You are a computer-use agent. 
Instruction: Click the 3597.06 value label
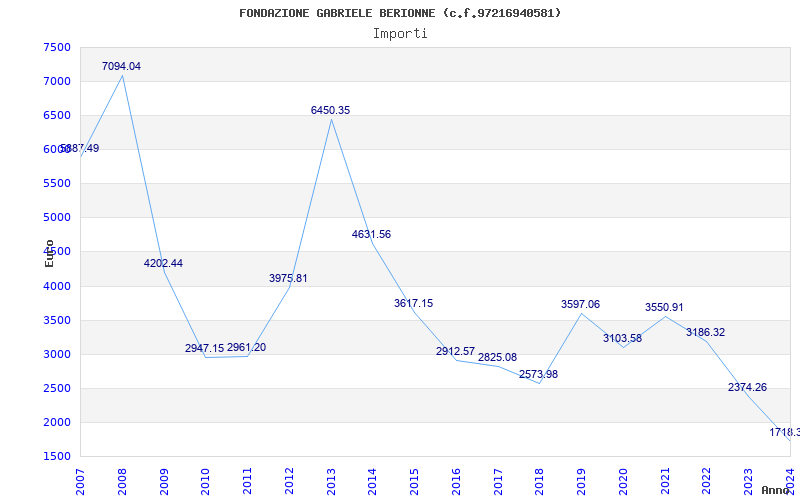(x=581, y=304)
